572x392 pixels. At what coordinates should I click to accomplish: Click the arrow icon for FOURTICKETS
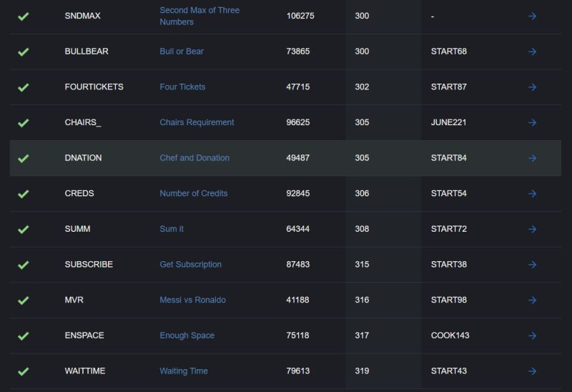coord(532,87)
